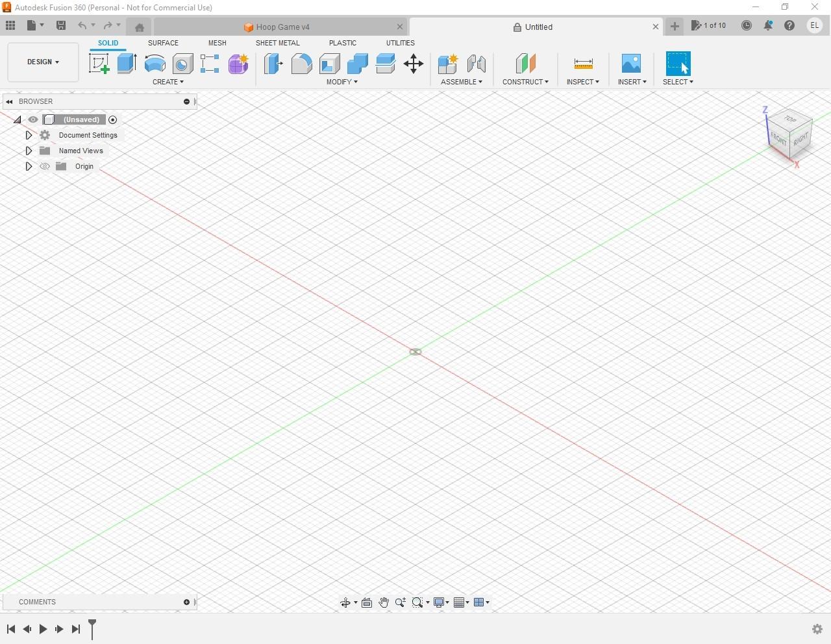Open the CREATE dropdown menu
This screenshot has height=644, width=831.
[168, 82]
